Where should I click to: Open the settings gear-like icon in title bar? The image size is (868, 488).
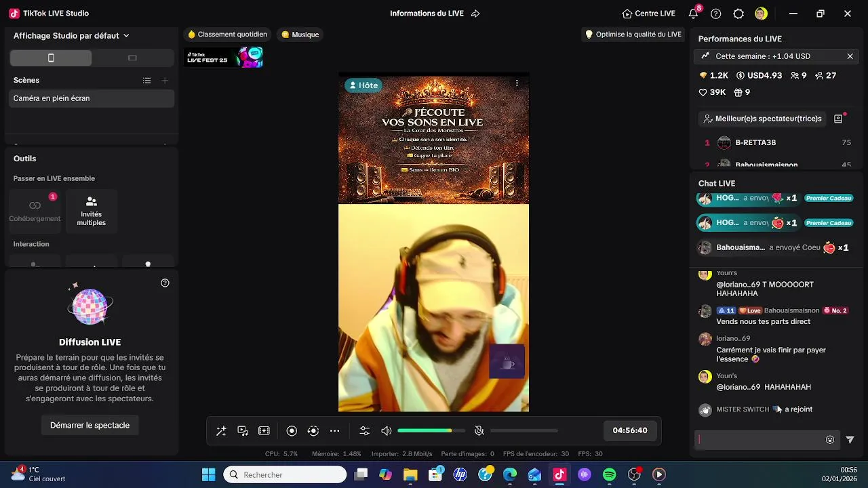[738, 14]
